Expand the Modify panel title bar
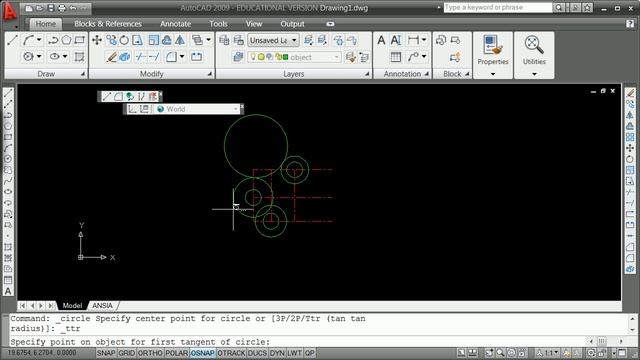This screenshot has height=360, width=640. 151,74
